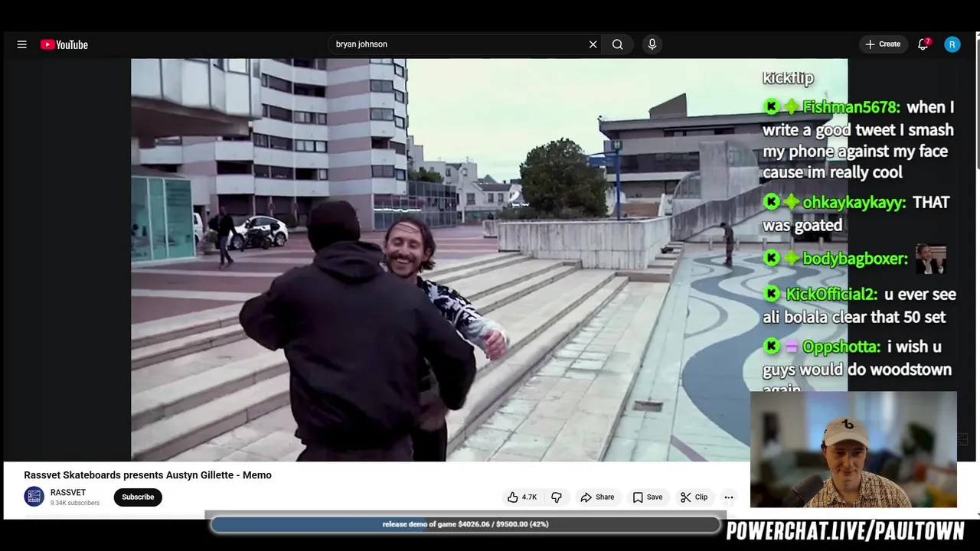Click Fishman5678 username in chat overlay
980x551 pixels.
[851, 108]
